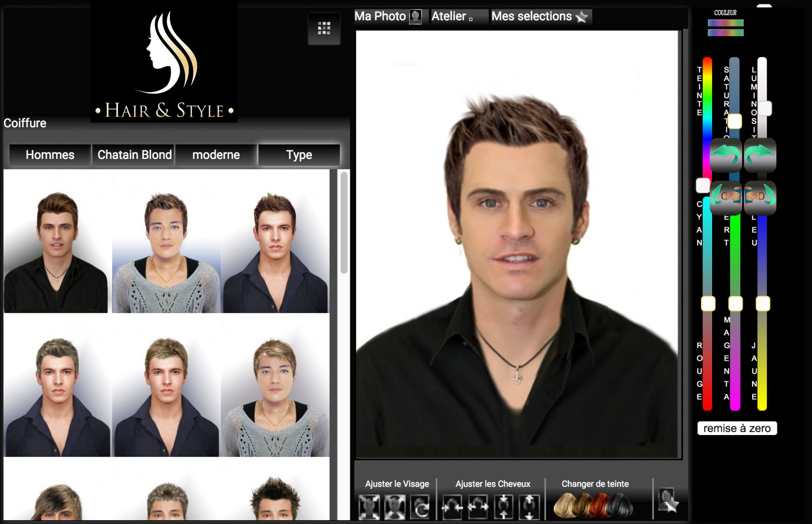The height and width of the screenshot is (524, 812).
Task: Open the moderne style filter
Action: (216, 155)
